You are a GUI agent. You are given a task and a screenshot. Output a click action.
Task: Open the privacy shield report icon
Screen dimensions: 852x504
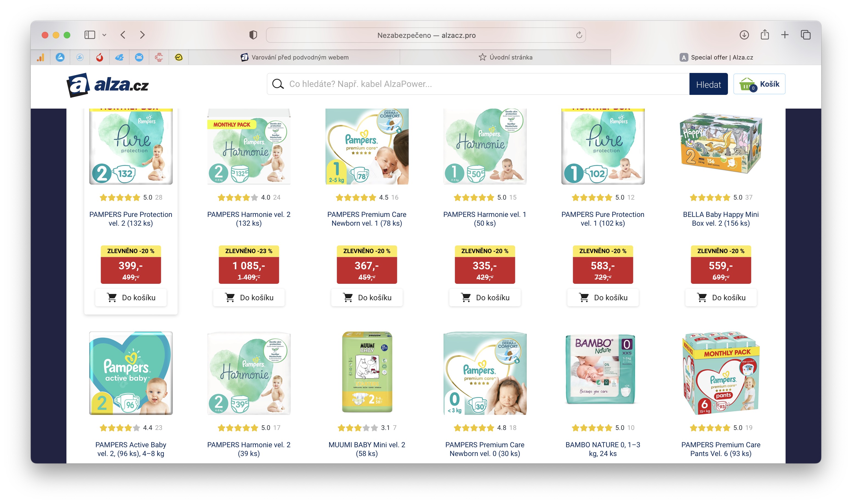tap(253, 35)
